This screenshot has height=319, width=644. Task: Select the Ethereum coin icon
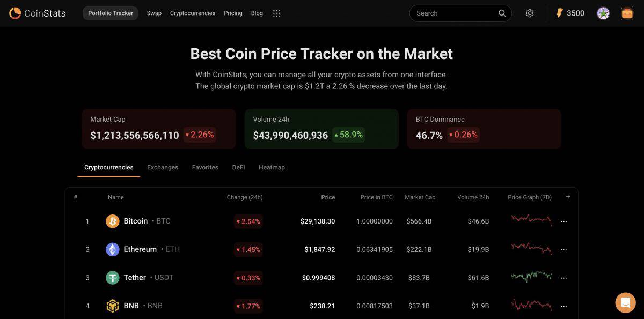(112, 249)
